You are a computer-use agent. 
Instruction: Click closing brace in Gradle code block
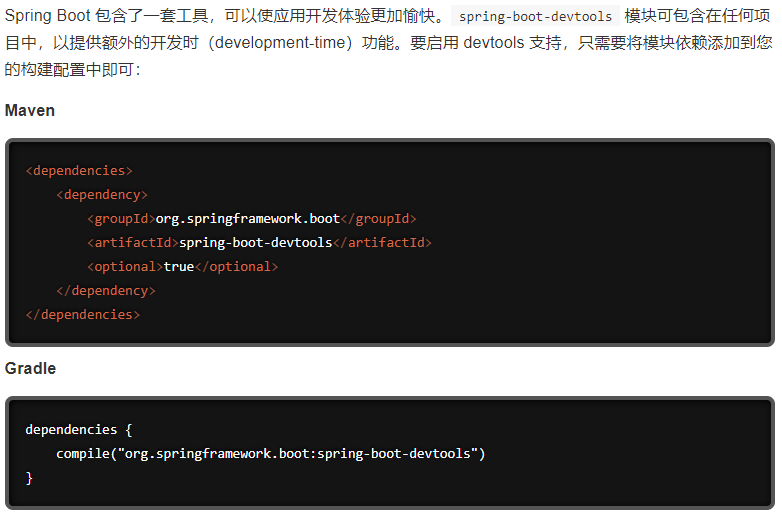click(30, 477)
